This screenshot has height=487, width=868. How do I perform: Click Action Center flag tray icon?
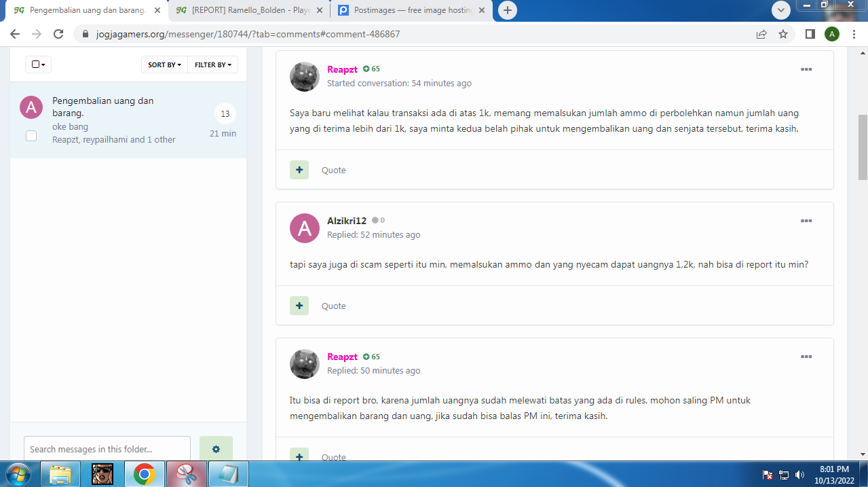click(768, 475)
